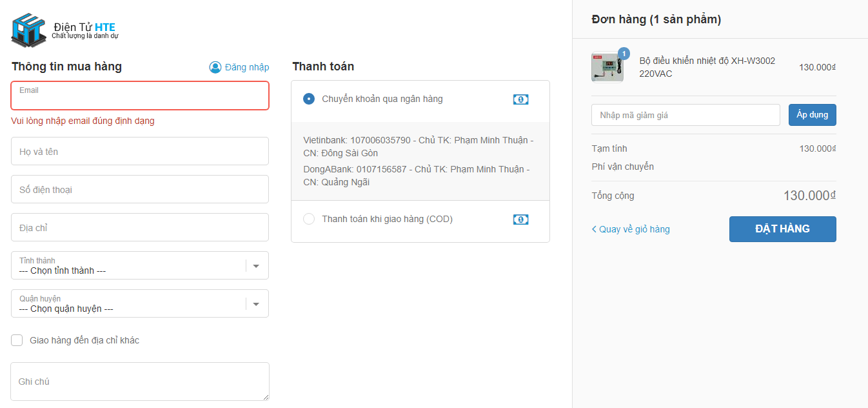Viewport: 868px width, 408px height.
Task: Select Chuyển khoản qua ngân hàng radio button
Action: point(309,99)
